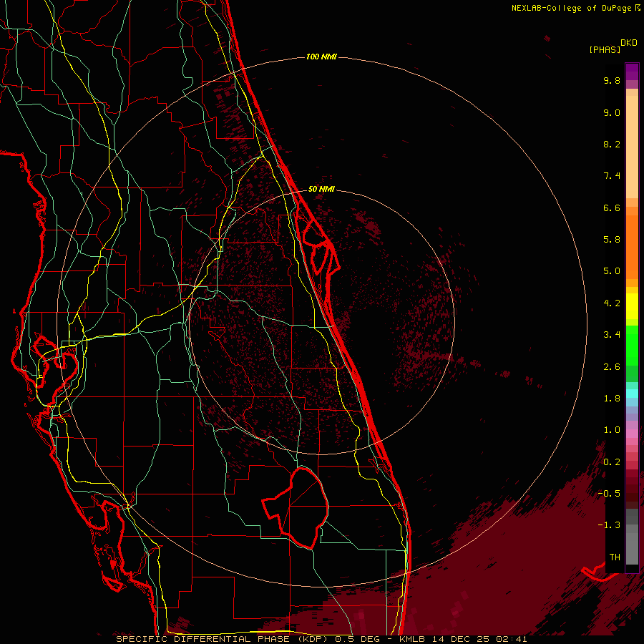644x644 pixels.
Task: Click the 100 NMI range ring label
Action: coord(321,57)
